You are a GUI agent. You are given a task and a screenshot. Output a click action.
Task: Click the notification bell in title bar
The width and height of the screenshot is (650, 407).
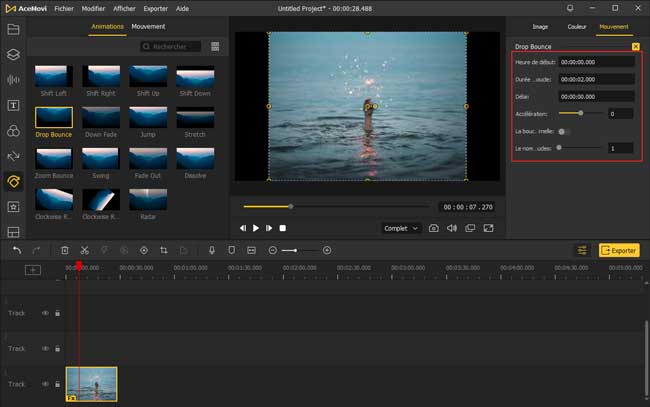pos(570,8)
